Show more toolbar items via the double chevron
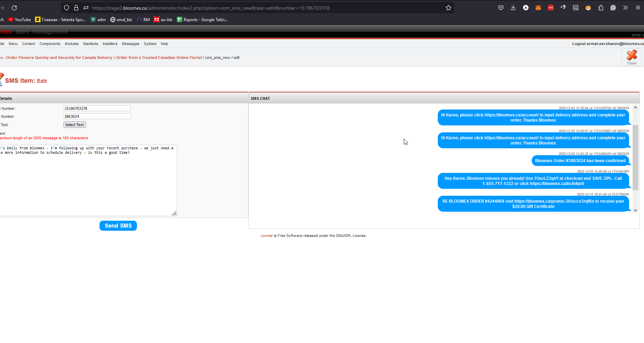This screenshot has height=343, width=644. 625,8
